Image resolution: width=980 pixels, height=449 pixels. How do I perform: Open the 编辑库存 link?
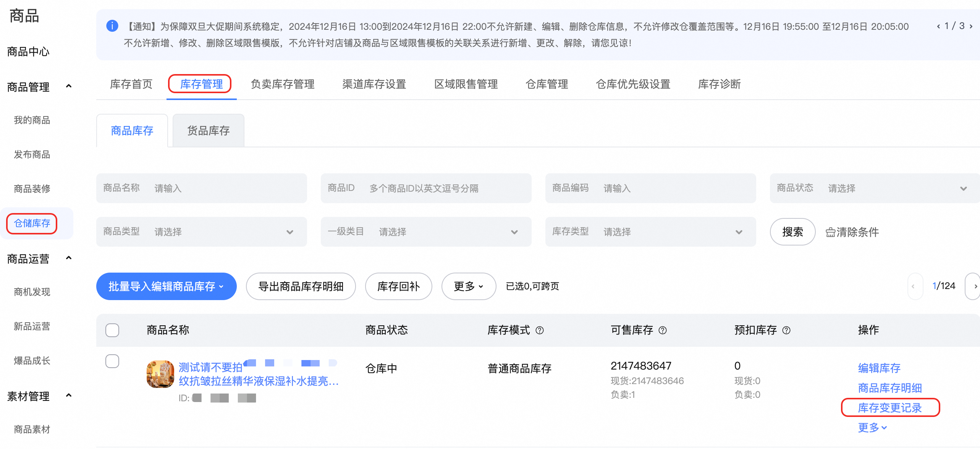[x=879, y=368]
